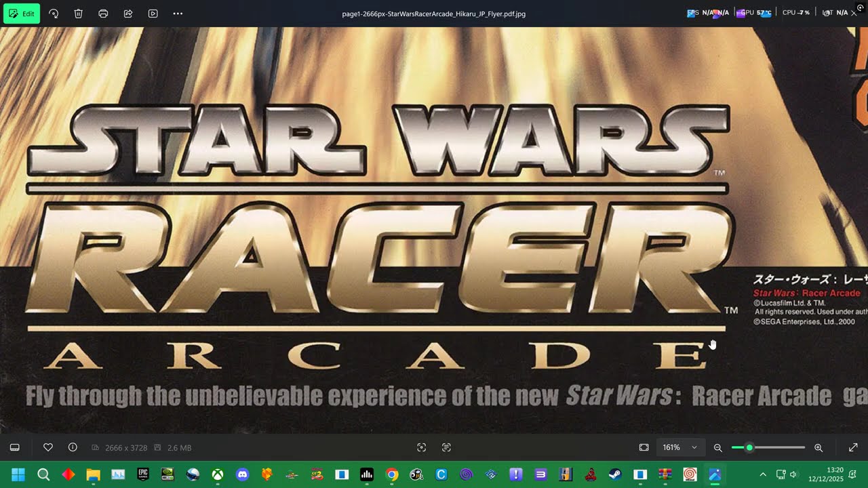The height and width of the screenshot is (488, 868).
Task: Open the file info panel icon
Action: coord(73,447)
